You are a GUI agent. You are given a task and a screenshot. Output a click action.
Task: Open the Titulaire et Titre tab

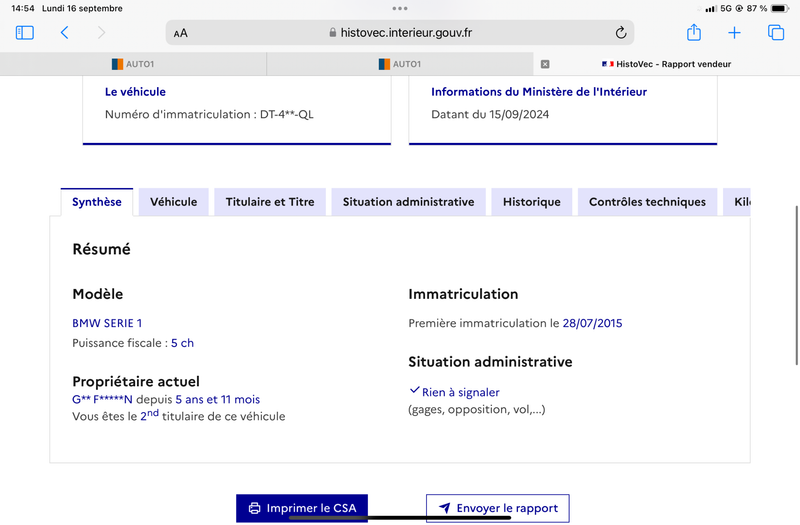point(270,202)
